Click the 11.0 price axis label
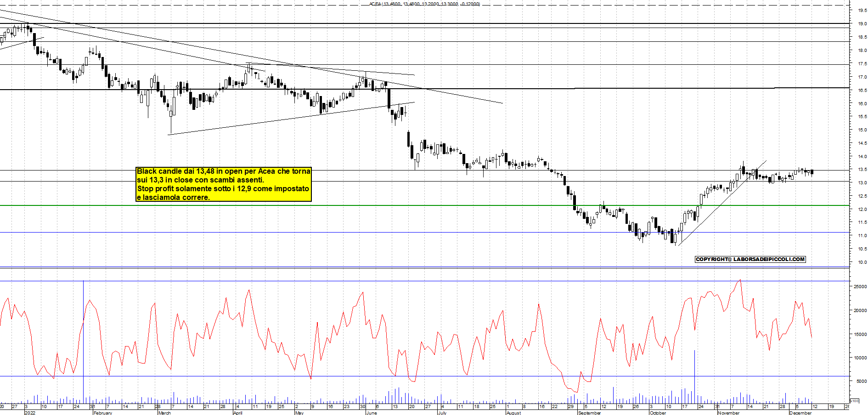Viewport: 868px width, 415px height. coord(862,235)
